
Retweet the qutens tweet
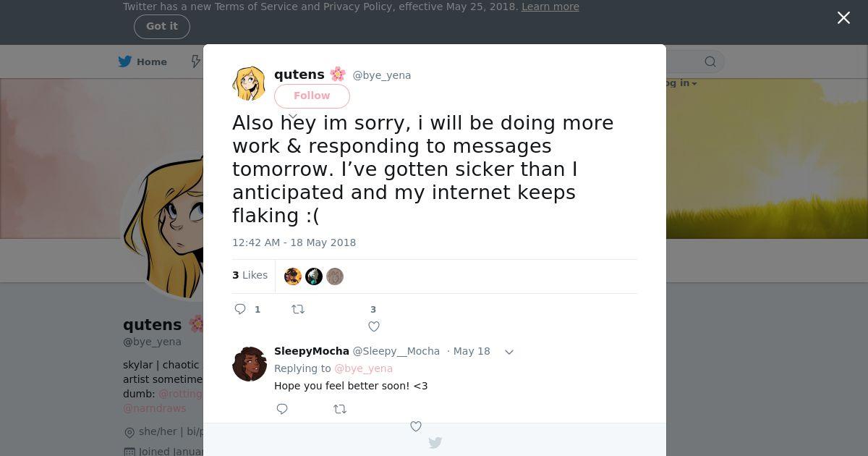point(298,309)
